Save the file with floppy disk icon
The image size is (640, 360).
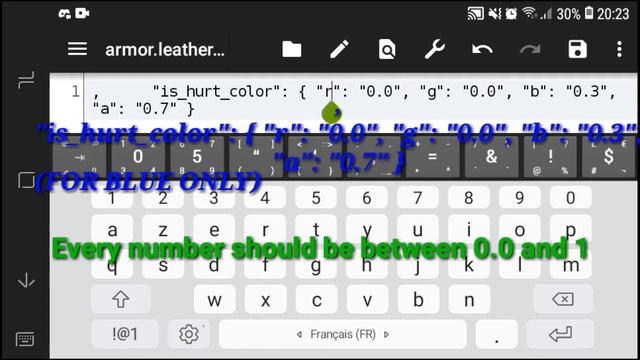click(x=578, y=49)
